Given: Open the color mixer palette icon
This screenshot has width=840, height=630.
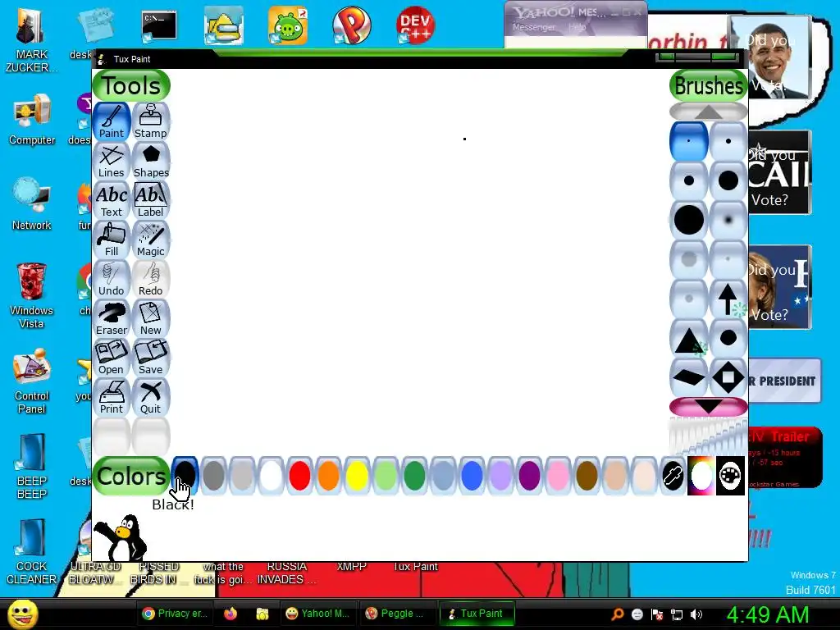Looking at the screenshot, I should point(730,475).
